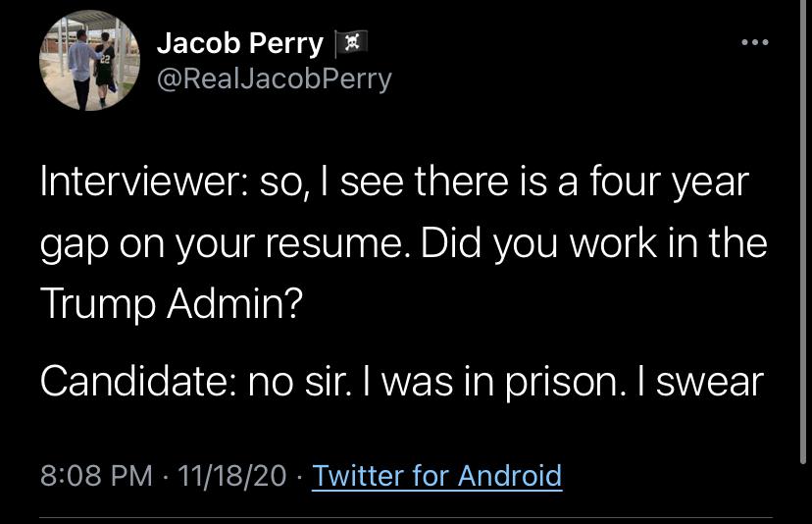Open the tweet's three-dot more options menu

pos(754,43)
